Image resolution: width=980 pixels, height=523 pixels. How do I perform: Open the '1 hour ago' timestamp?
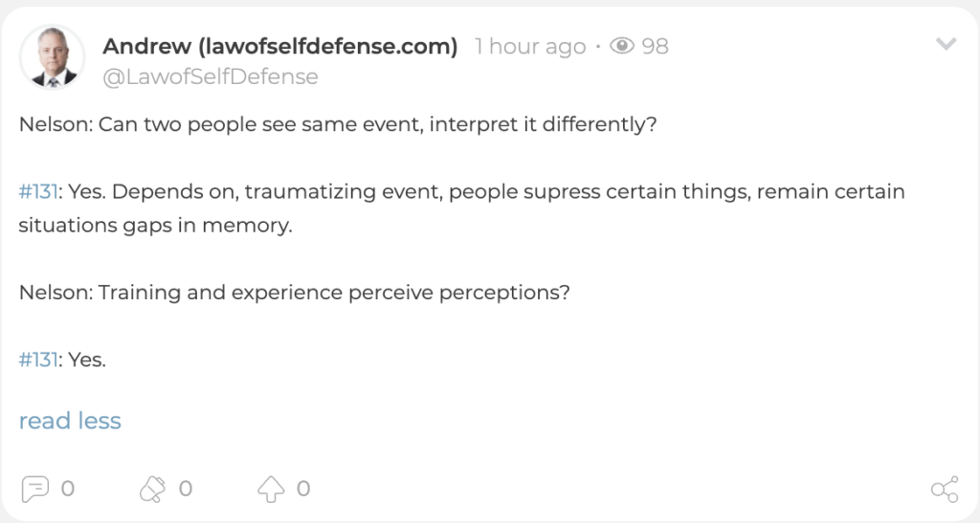(530, 46)
